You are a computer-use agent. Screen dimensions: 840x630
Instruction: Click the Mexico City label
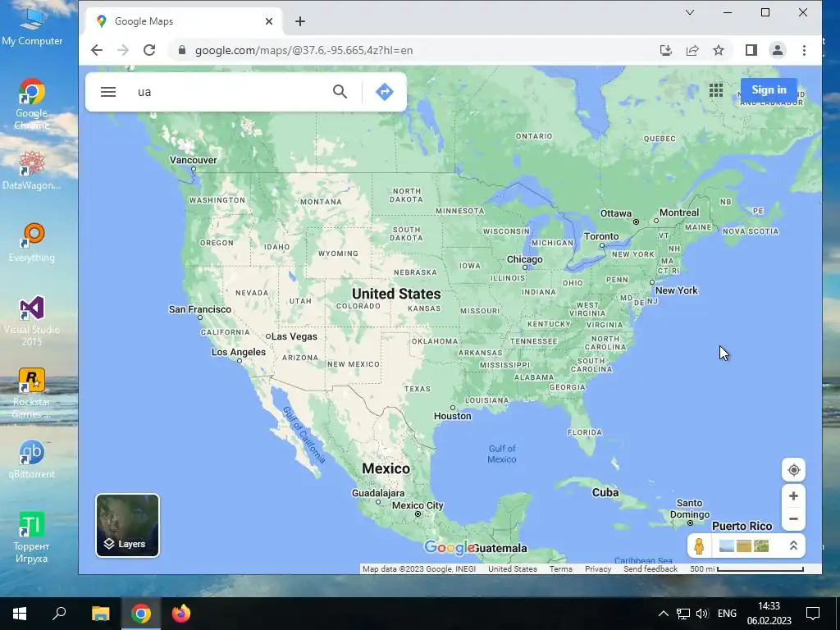point(418,505)
